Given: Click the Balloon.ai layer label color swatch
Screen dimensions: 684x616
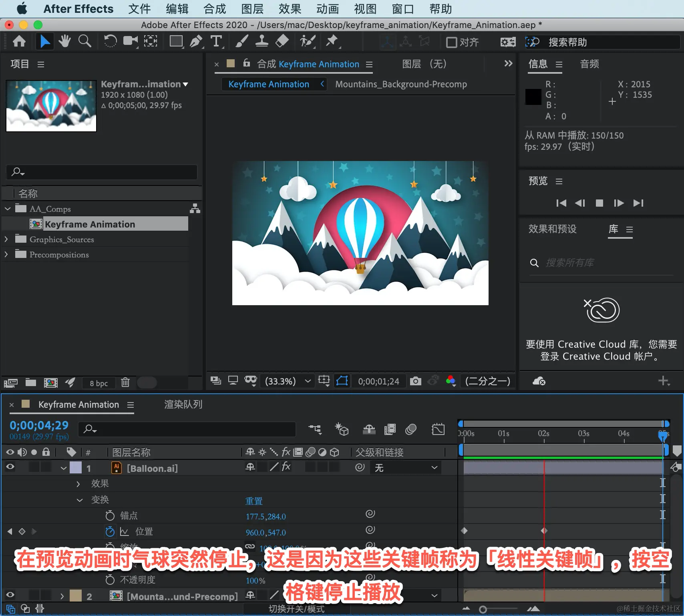Looking at the screenshot, I should [x=75, y=468].
